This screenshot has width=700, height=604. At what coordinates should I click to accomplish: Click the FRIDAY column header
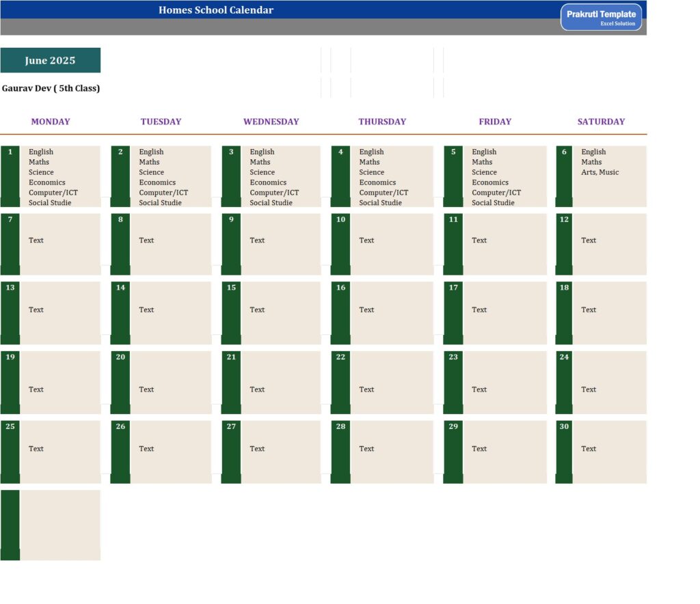click(495, 122)
